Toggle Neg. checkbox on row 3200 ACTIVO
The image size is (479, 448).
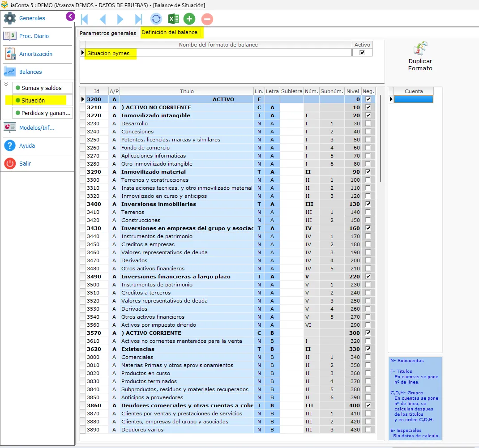pyautogui.click(x=368, y=99)
